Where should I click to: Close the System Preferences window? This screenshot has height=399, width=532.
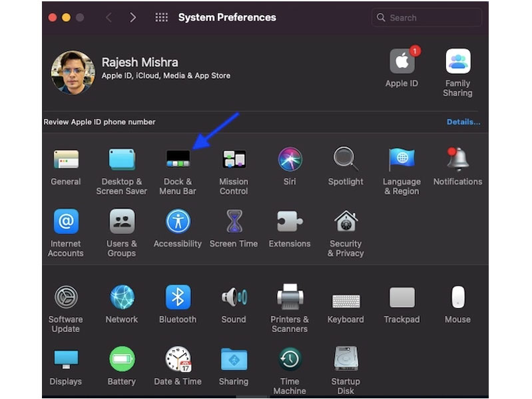coord(52,17)
